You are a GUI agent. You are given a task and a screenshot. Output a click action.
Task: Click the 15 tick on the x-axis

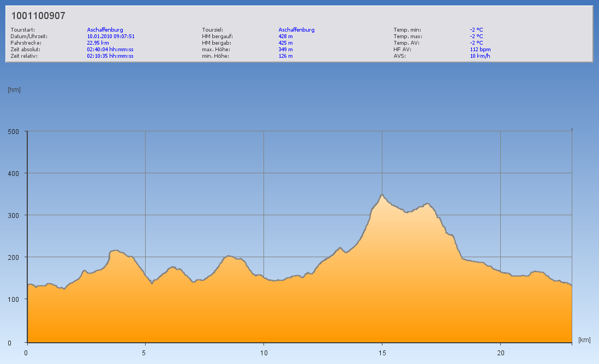[382, 353]
